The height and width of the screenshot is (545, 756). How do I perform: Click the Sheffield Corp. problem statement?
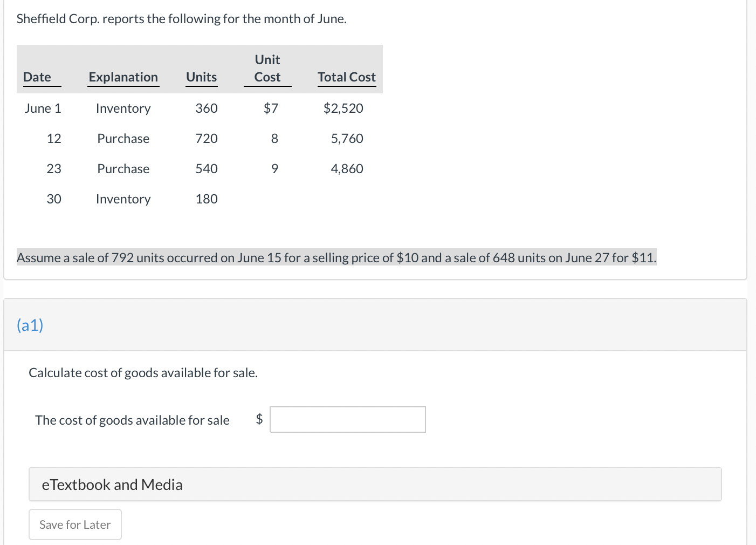(181, 19)
